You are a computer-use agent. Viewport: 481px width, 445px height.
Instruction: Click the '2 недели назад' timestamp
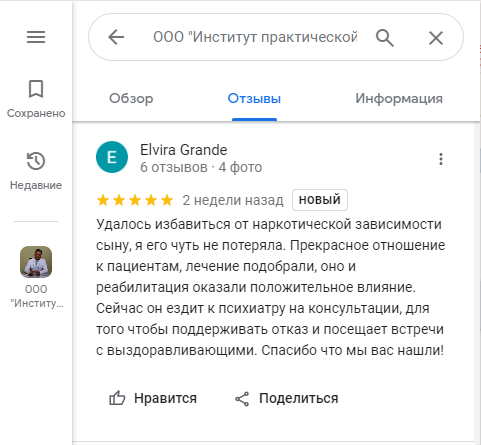coord(233,200)
